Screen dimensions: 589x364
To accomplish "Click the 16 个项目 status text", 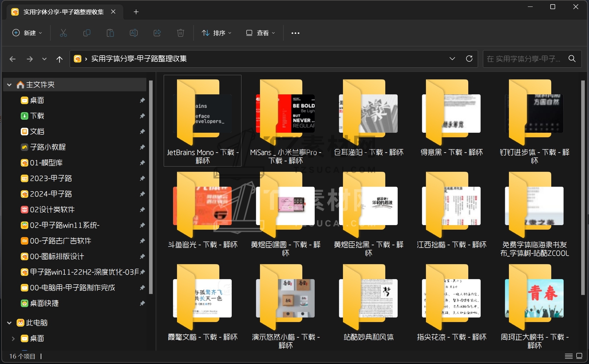I will (22, 356).
